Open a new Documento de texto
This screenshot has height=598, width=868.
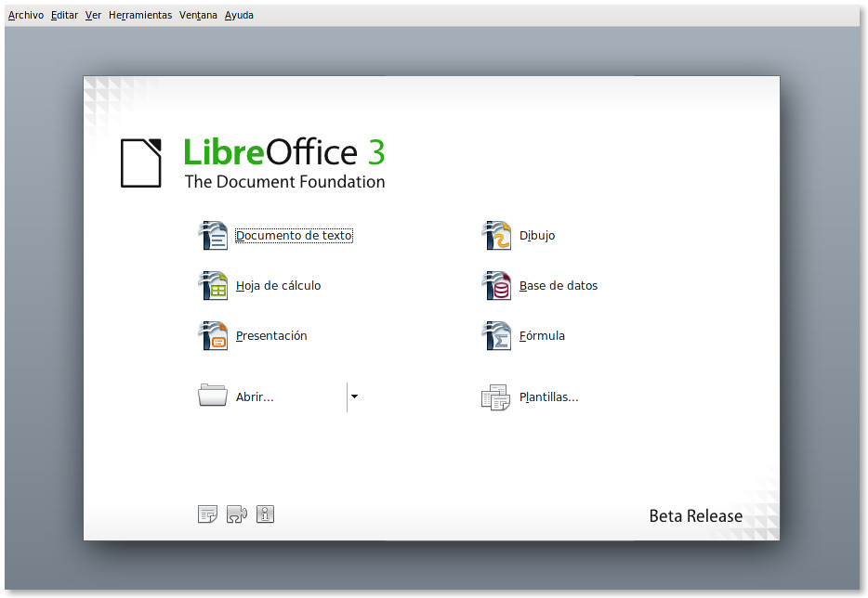pyautogui.click(x=294, y=236)
